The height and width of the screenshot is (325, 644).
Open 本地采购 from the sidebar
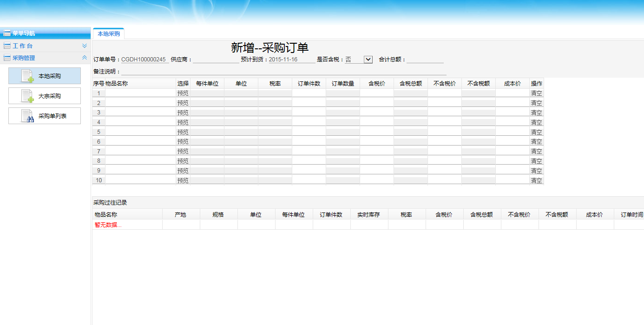45,76
